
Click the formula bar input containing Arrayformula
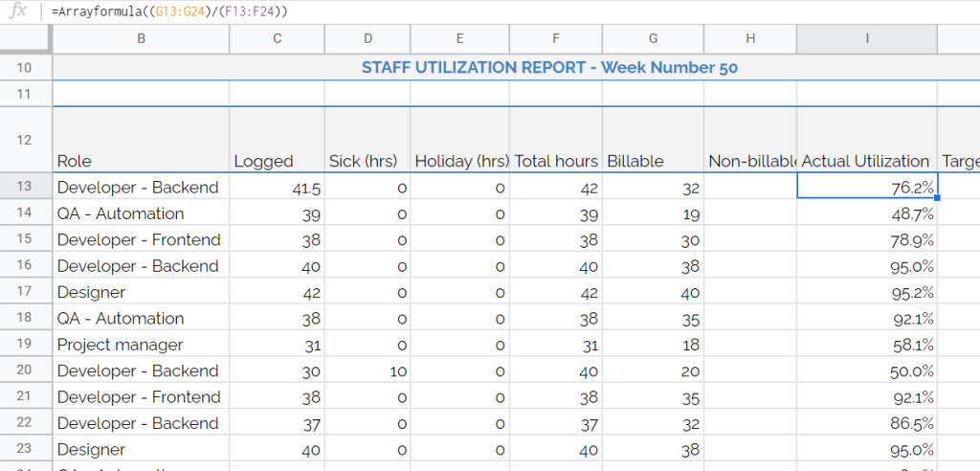coord(513,11)
